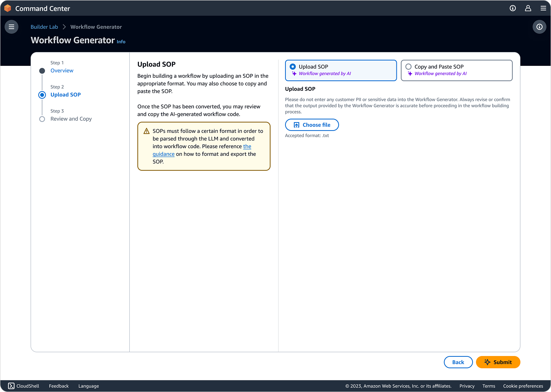Select Step 3 Review and Copy
This screenshot has width=551, height=392.
pyautogui.click(x=71, y=119)
